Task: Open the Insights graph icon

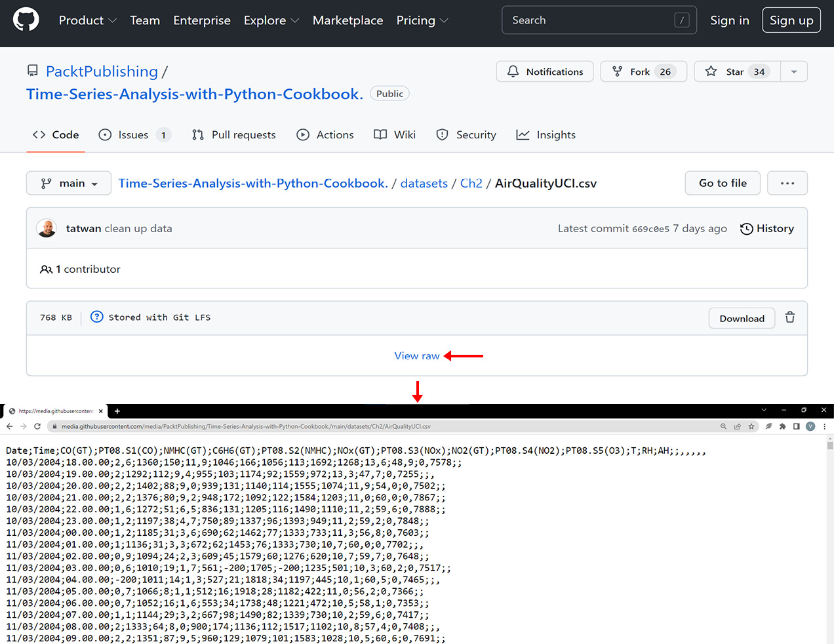Action: click(x=523, y=134)
